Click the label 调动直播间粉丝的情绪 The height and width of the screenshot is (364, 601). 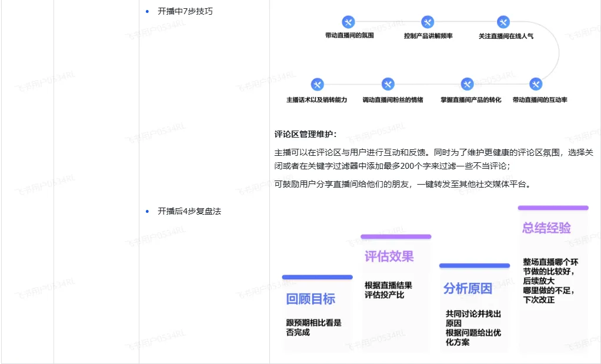(x=393, y=99)
